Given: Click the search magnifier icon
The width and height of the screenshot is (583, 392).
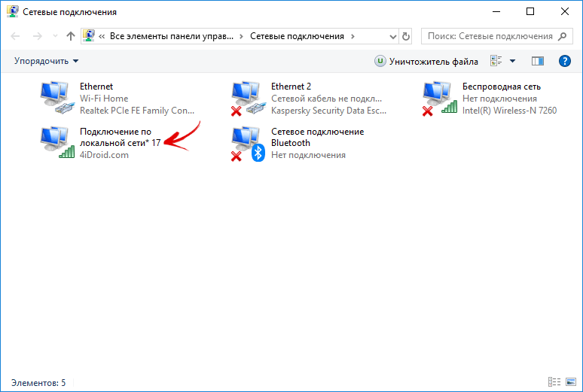Looking at the screenshot, I should (563, 36).
